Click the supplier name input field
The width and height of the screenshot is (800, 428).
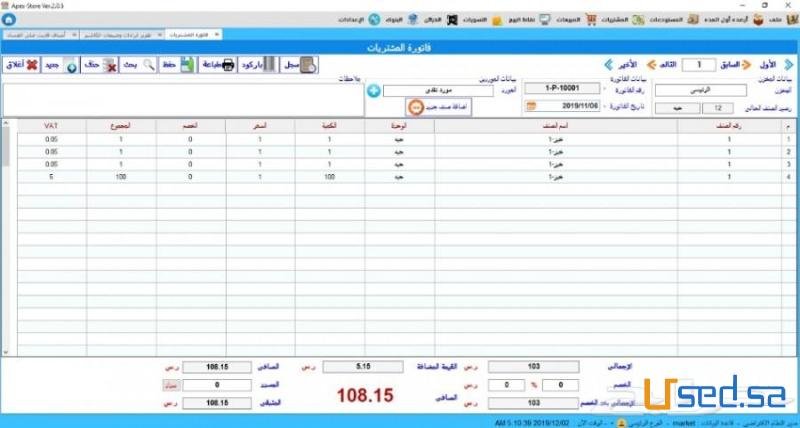(438, 91)
